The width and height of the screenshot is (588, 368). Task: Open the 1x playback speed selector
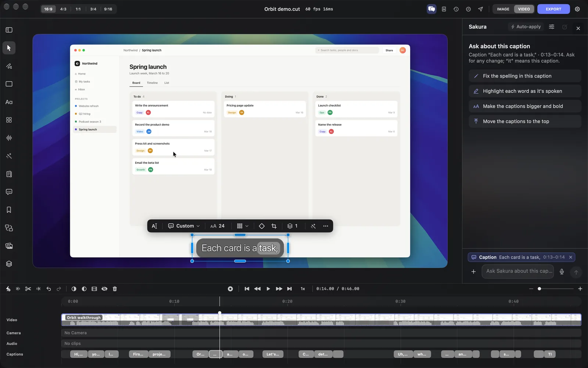[303, 289]
